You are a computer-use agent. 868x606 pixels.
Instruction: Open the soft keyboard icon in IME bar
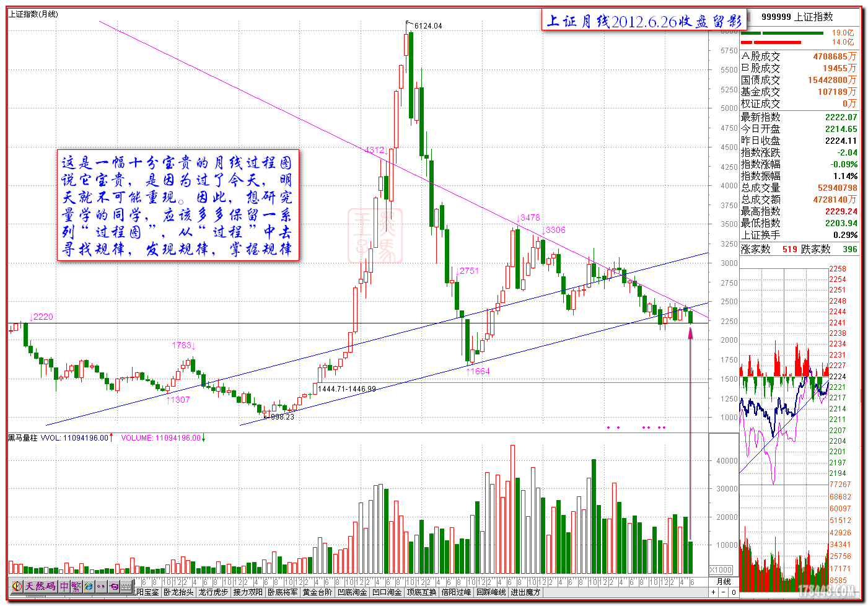point(126,586)
